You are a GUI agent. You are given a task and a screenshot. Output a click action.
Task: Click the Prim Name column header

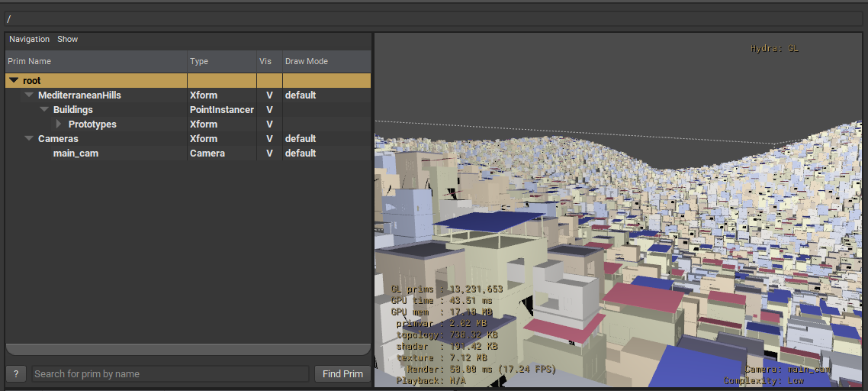[x=95, y=61]
